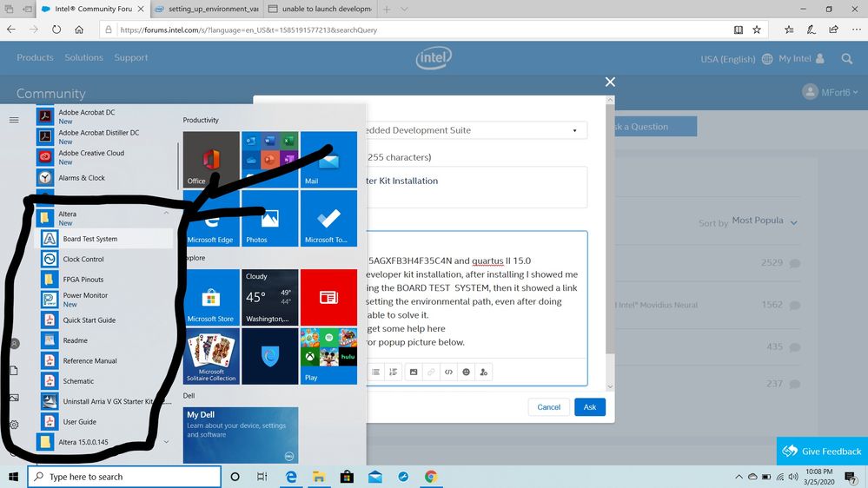Switch to setting_up_environment_var tab
This screenshot has width=868, height=488.
(x=206, y=9)
